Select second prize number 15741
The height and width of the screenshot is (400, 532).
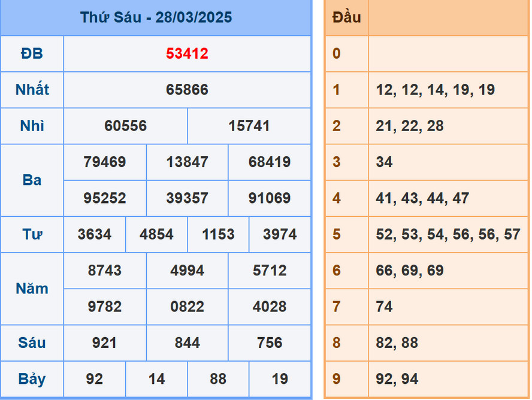point(249,126)
